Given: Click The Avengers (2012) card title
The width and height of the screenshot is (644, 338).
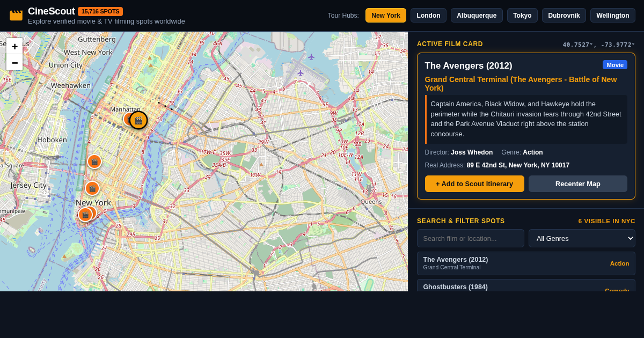Looking at the screenshot, I should tap(469, 65).
